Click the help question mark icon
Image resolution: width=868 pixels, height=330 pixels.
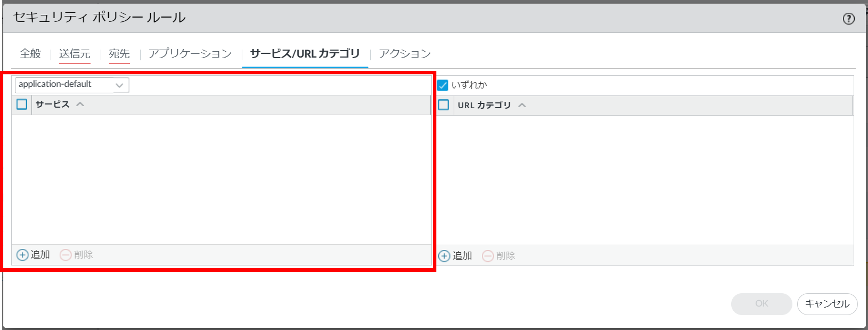848,19
